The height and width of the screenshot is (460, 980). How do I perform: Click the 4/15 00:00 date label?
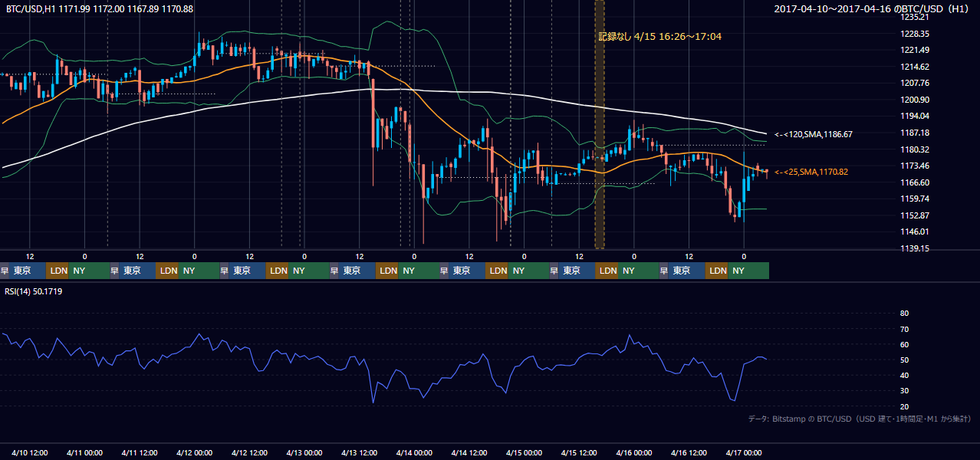pyautogui.click(x=525, y=452)
